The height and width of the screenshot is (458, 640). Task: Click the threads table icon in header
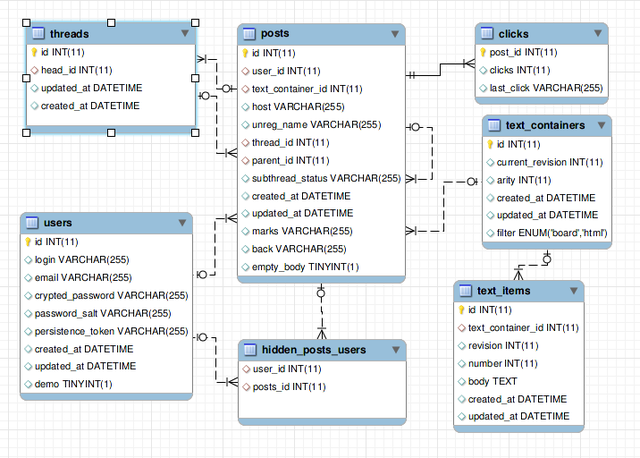38,34
